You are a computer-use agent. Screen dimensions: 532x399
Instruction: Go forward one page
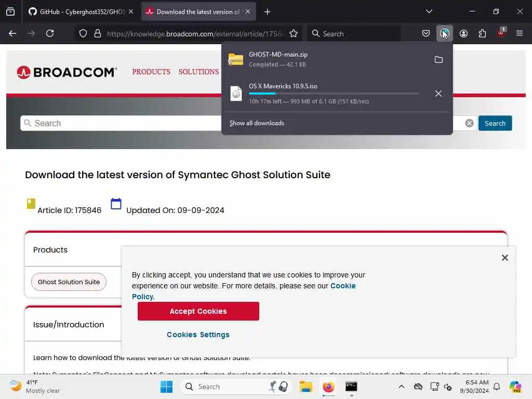(x=31, y=33)
